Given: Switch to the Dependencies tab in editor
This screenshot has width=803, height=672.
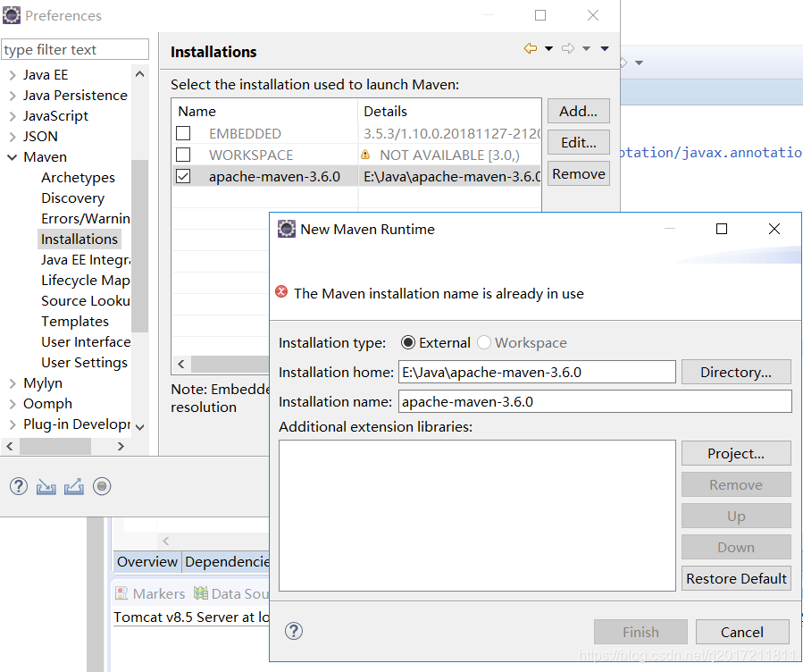Looking at the screenshot, I should click(226, 561).
